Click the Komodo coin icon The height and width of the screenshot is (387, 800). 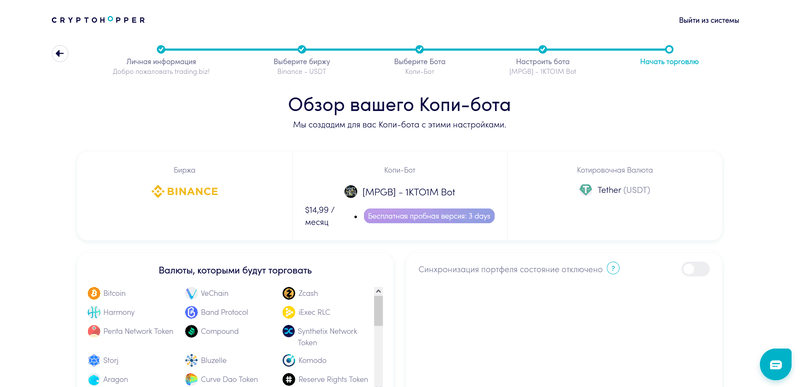click(x=289, y=360)
